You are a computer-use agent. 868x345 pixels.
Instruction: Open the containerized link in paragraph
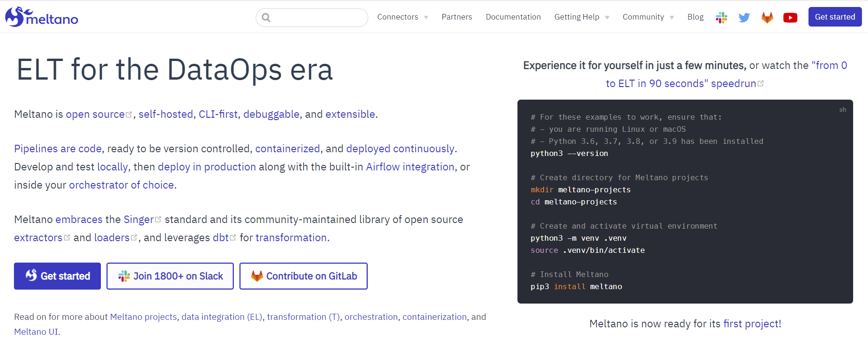(x=288, y=149)
